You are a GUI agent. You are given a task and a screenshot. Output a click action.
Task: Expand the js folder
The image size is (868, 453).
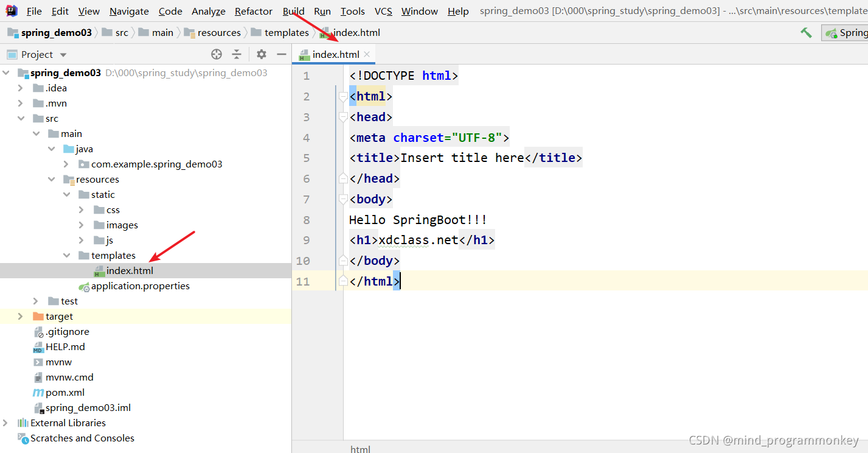click(x=82, y=240)
